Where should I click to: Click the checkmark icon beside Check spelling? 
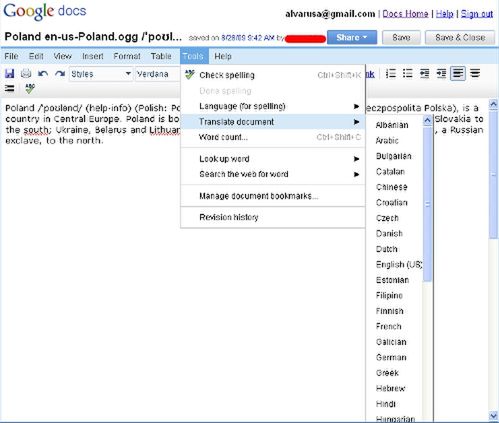tap(190, 74)
